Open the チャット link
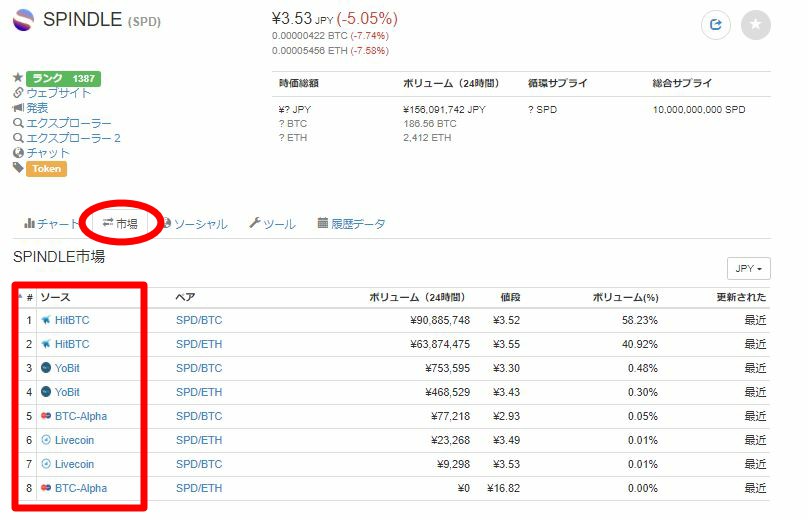 click(x=48, y=153)
